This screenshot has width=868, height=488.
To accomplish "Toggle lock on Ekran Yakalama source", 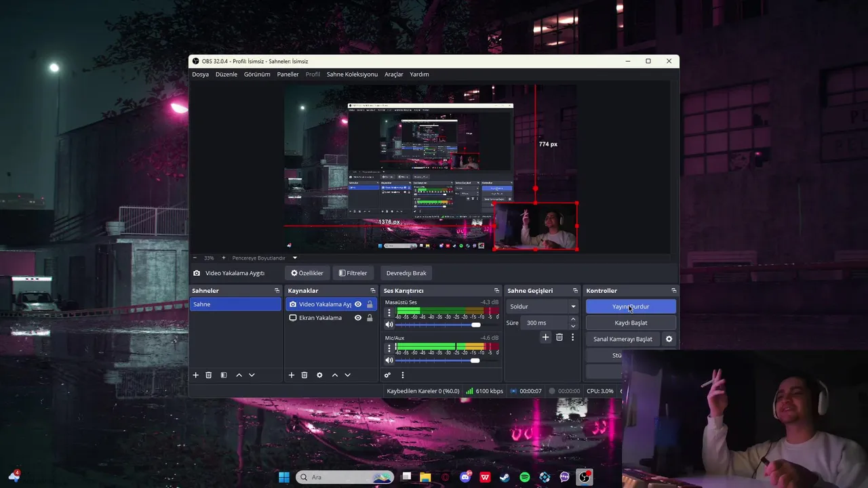I will tap(370, 318).
